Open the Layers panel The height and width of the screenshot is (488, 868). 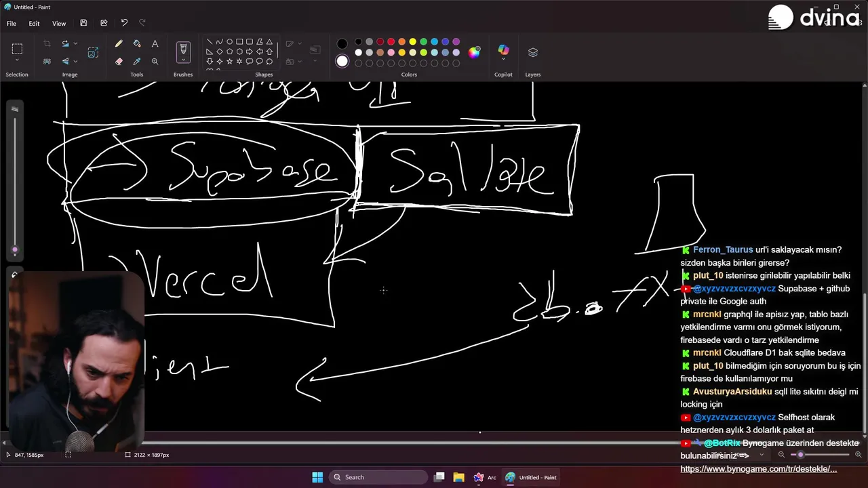click(x=533, y=52)
